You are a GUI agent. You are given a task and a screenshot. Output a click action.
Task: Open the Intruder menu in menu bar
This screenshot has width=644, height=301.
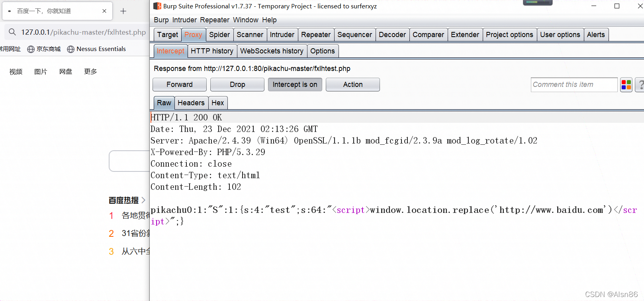click(184, 20)
